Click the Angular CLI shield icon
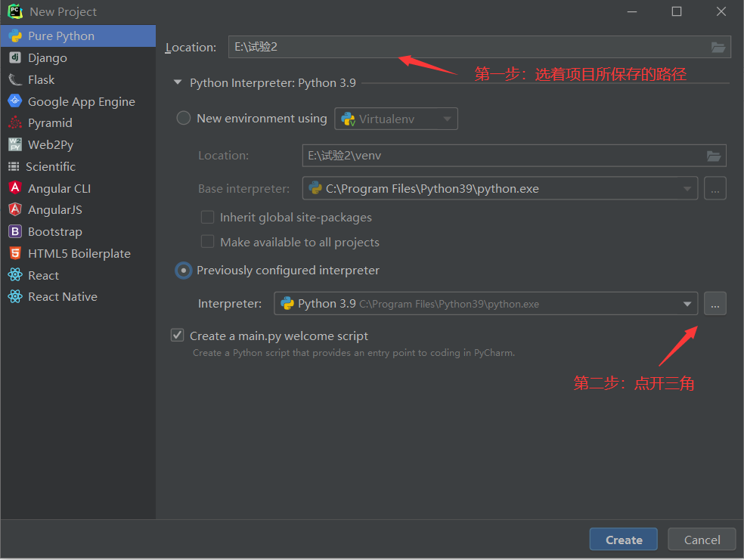This screenshot has width=744, height=560. (x=15, y=187)
